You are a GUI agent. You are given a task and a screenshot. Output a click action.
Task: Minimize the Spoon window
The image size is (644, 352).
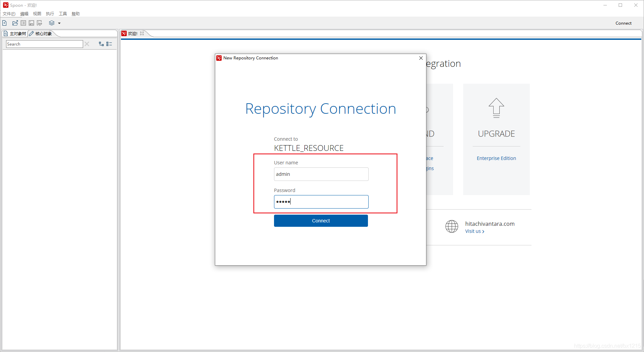click(605, 5)
